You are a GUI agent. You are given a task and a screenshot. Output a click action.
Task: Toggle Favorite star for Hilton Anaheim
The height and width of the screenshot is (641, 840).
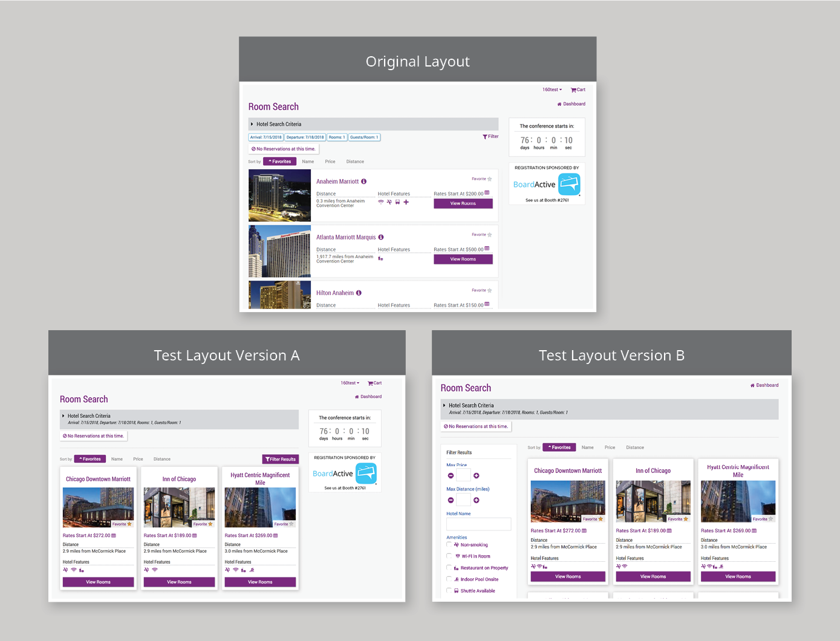(x=489, y=290)
